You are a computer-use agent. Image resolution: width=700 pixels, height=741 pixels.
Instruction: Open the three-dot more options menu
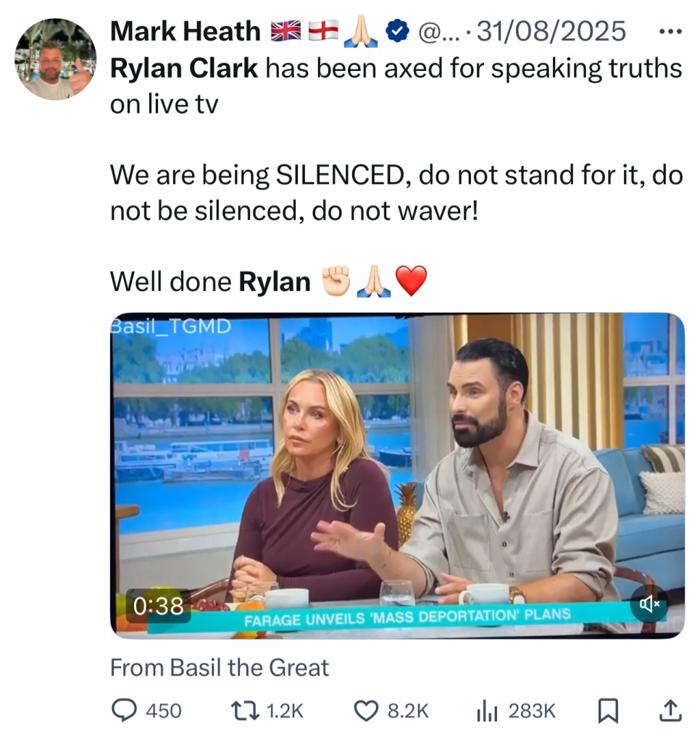tap(672, 31)
